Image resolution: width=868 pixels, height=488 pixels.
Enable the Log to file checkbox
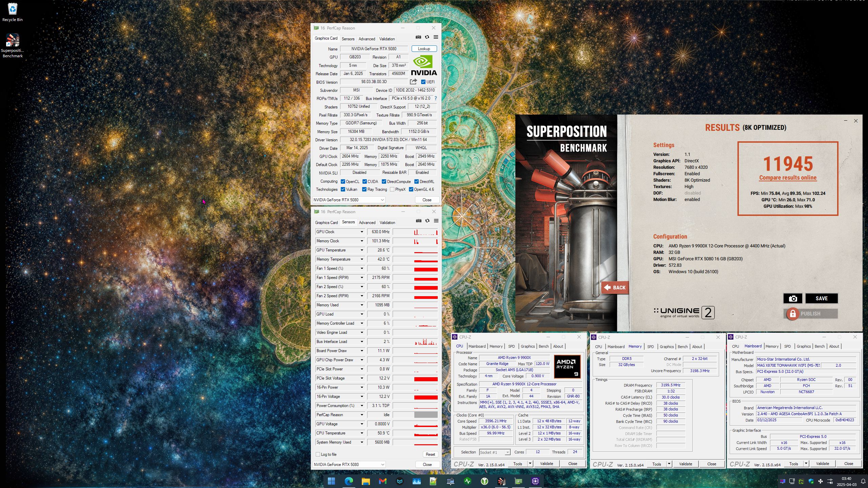click(318, 454)
